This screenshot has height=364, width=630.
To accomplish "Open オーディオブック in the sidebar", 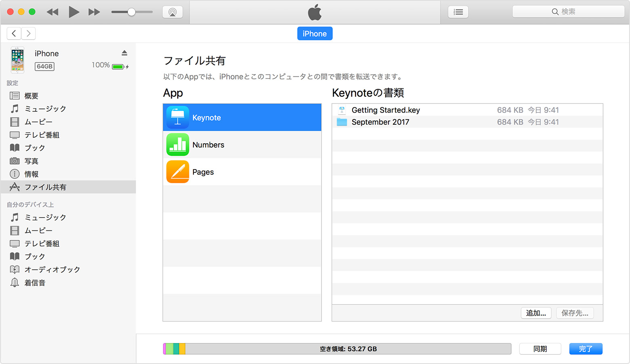I will (x=68, y=270).
